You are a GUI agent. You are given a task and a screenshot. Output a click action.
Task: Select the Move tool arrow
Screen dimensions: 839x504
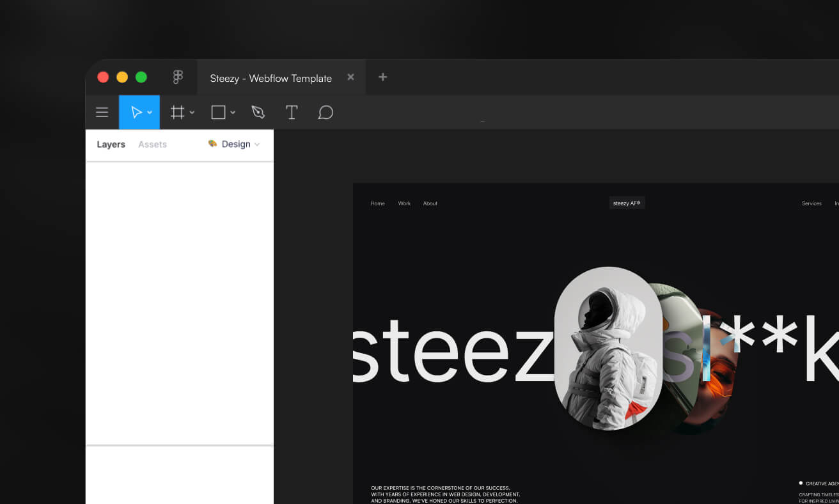(136, 113)
